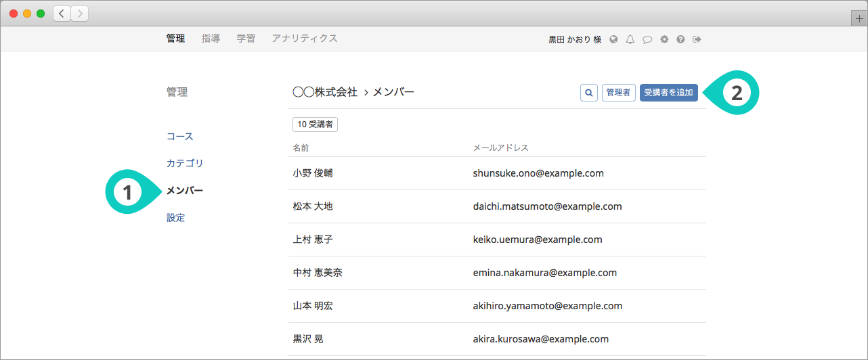Open コース in the sidebar
The height and width of the screenshot is (360, 868).
click(180, 137)
